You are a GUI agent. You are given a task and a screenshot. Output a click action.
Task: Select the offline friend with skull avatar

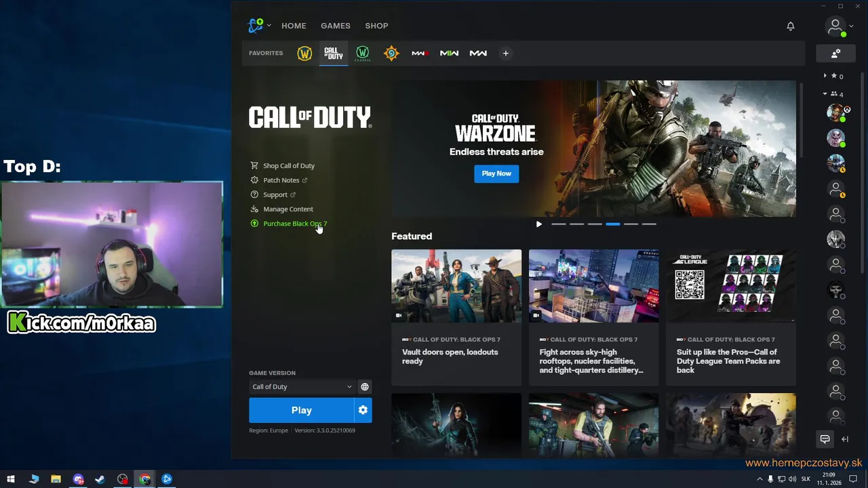click(836, 290)
